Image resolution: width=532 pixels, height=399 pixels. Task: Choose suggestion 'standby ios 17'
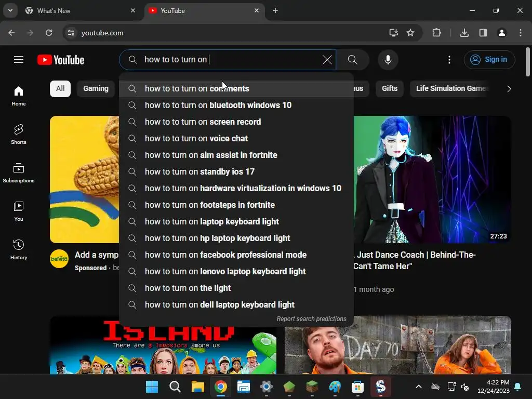tap(236, 171)
